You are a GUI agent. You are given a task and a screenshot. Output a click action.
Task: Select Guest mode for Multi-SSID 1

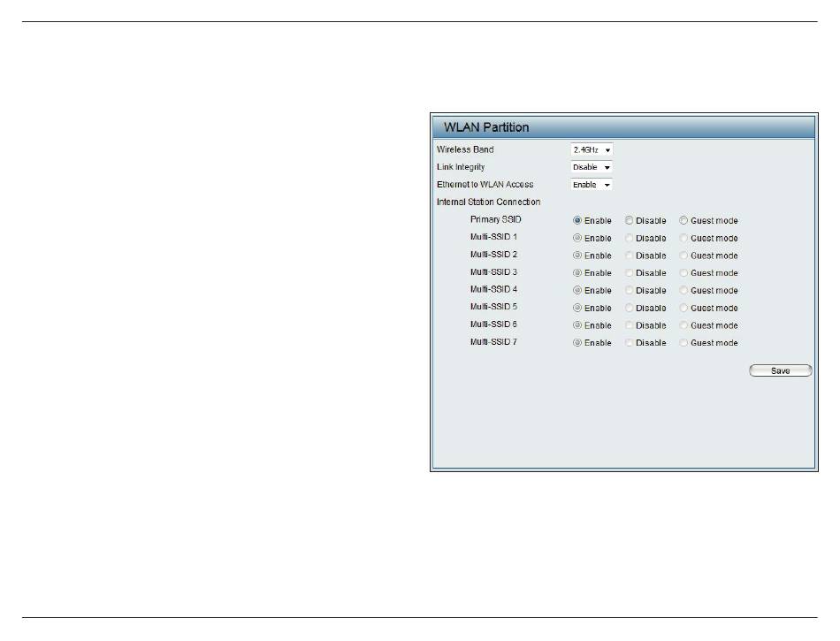(x=683, y=238)
